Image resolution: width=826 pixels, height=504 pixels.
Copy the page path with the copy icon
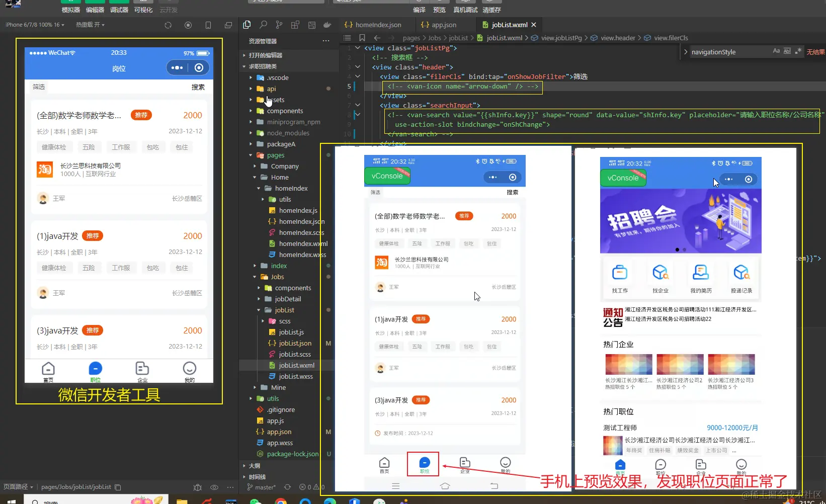pos(117,487)
